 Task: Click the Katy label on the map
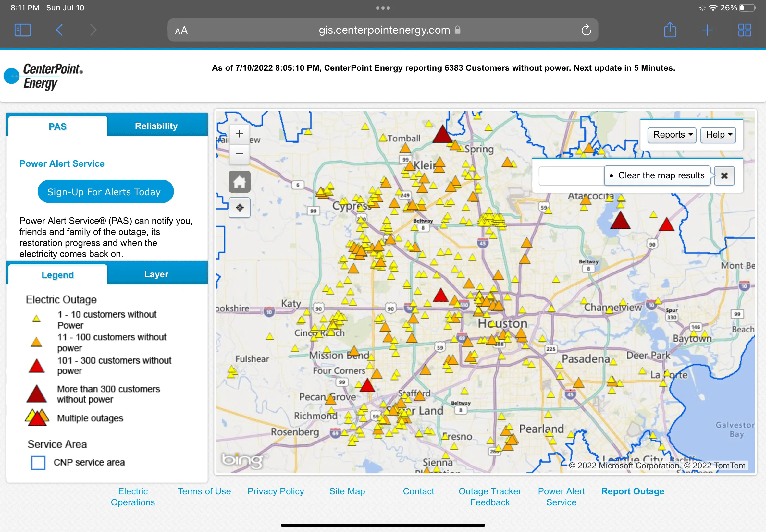[291, 304]
